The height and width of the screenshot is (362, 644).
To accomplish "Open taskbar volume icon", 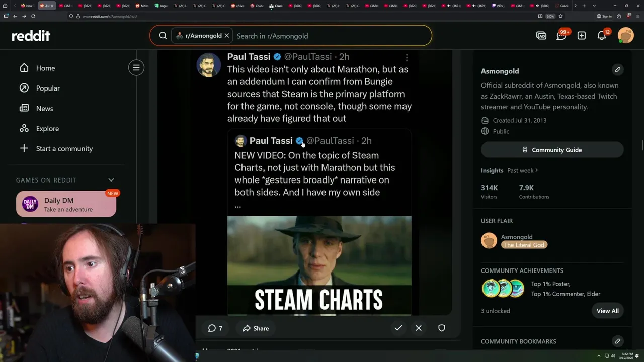I will point(613,356).
